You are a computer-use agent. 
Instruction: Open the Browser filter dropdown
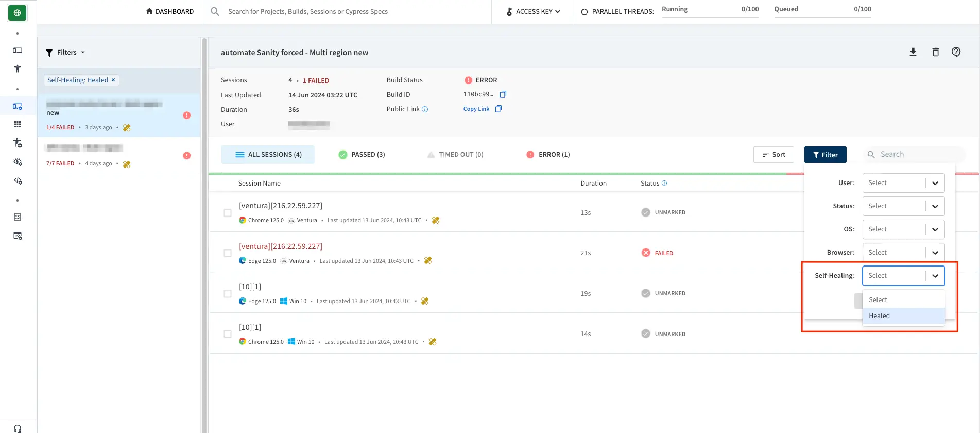[903, 253]
